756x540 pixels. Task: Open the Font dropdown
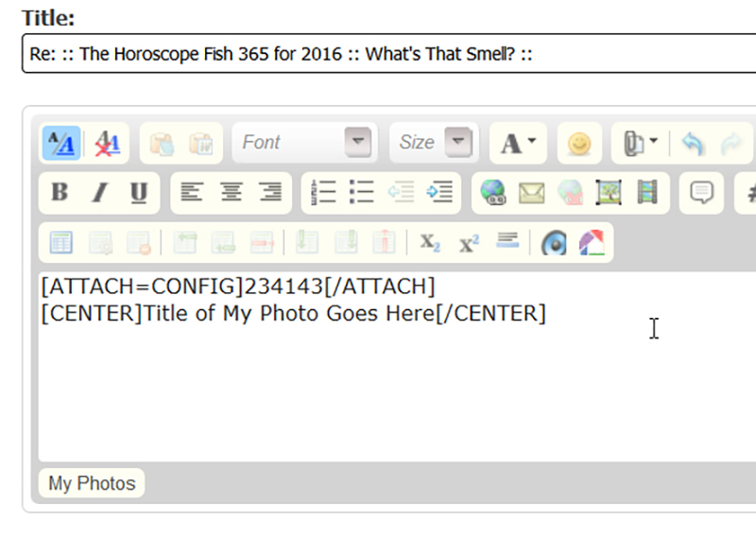point(304,143)
